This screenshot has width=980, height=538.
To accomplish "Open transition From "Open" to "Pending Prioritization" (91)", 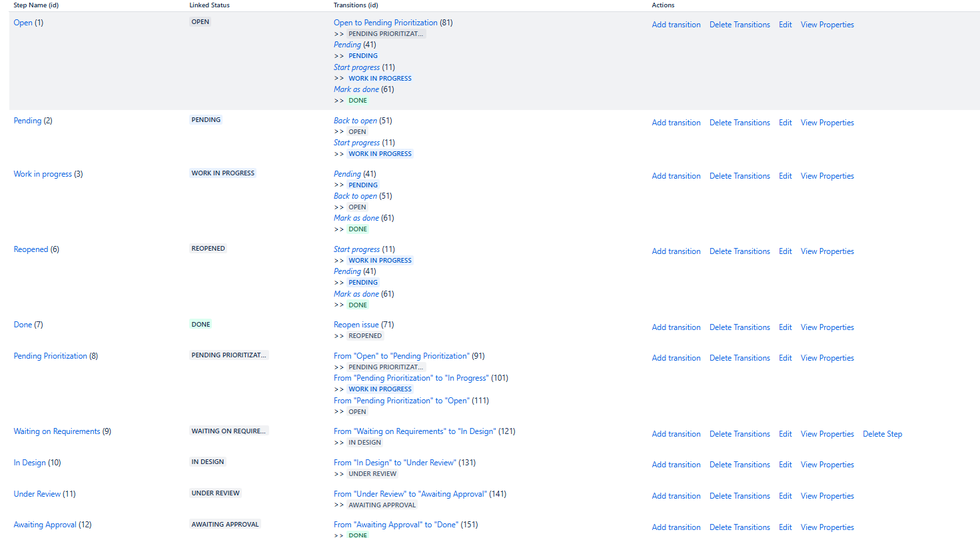I will [402, 356].
